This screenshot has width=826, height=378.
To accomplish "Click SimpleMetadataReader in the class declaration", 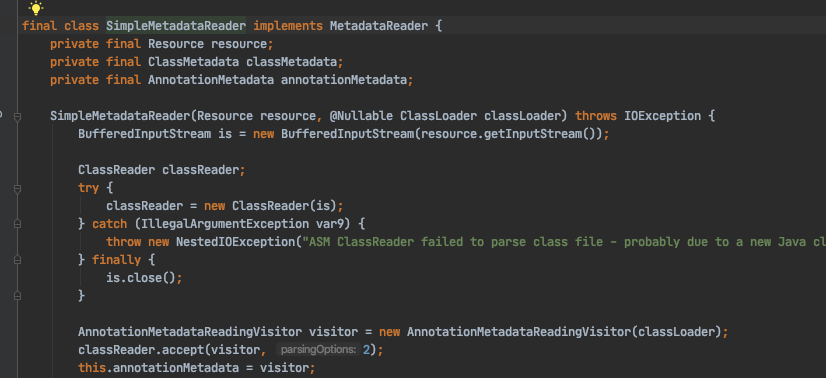I will tap(176, 26).
